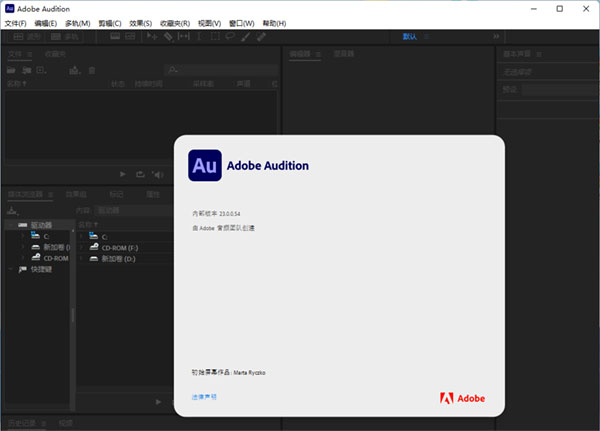
Task: Collapse the 驱动器 tree node
Action: coord(10,225)
